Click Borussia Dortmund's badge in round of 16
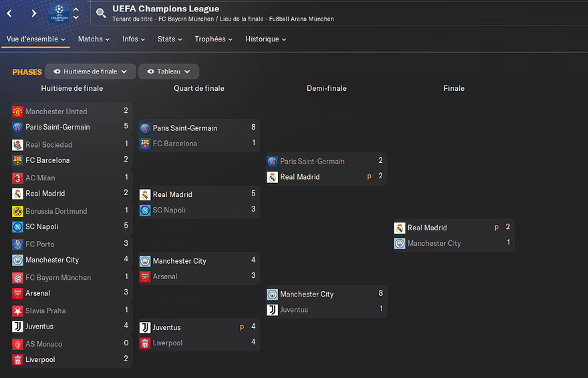 click(17, 211)
